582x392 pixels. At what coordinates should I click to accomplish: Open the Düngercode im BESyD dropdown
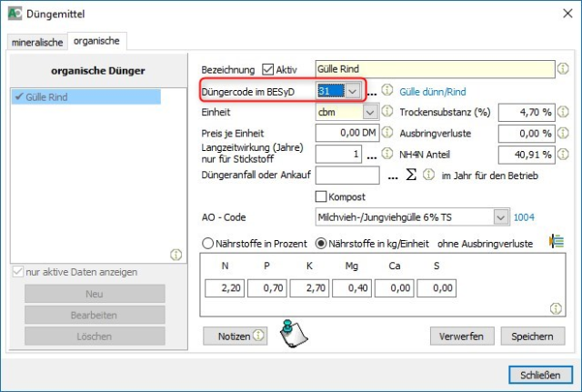(353, 91)
